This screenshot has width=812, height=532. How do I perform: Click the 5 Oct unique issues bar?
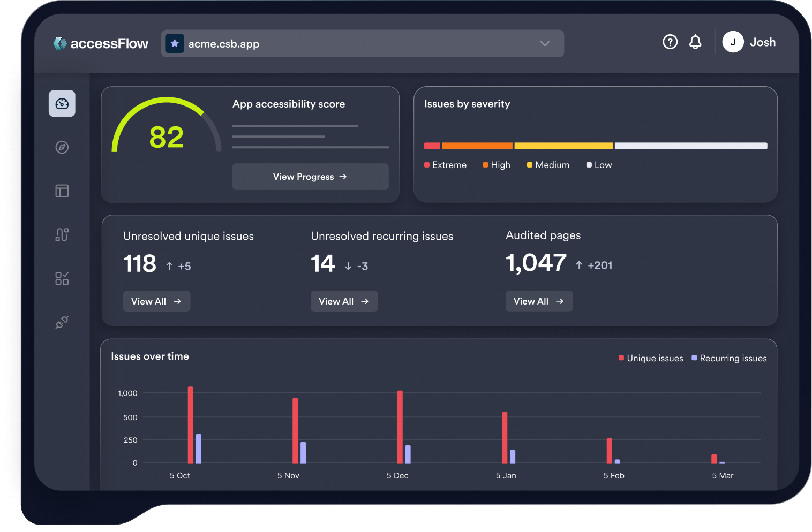point(191,425)
